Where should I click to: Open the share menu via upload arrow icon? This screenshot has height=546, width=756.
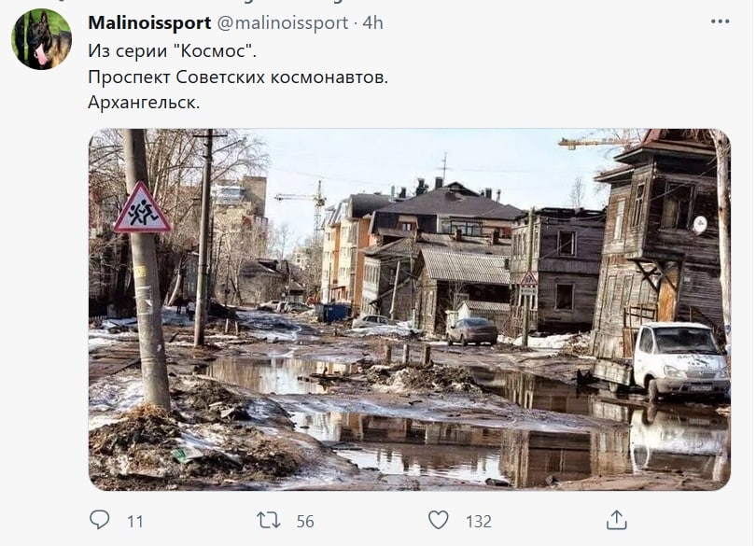[x=617, y=520]
